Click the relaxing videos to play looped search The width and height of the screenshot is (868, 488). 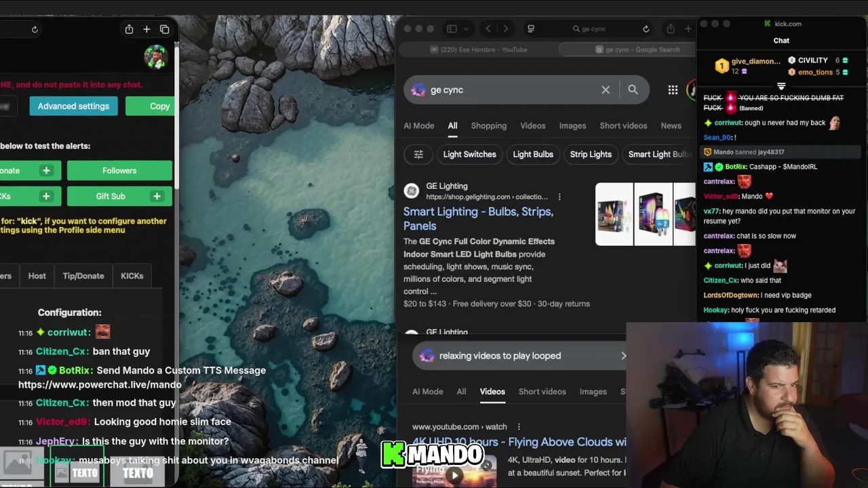point(500,356)
